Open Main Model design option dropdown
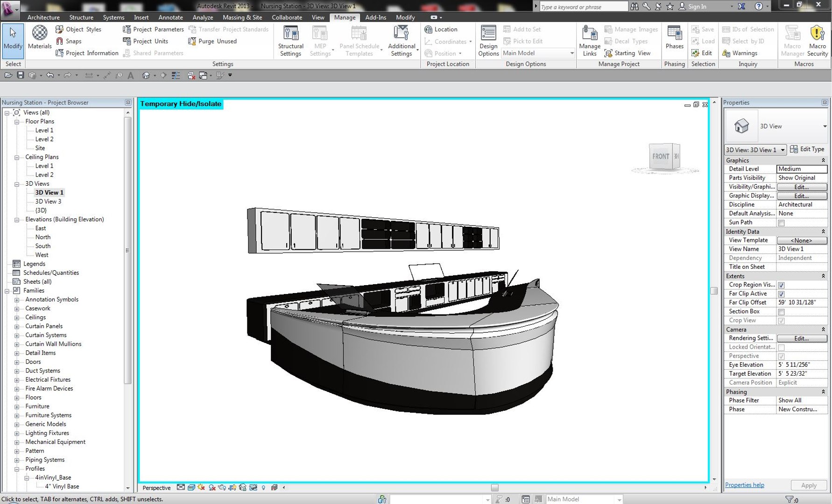 coord(538,53)
